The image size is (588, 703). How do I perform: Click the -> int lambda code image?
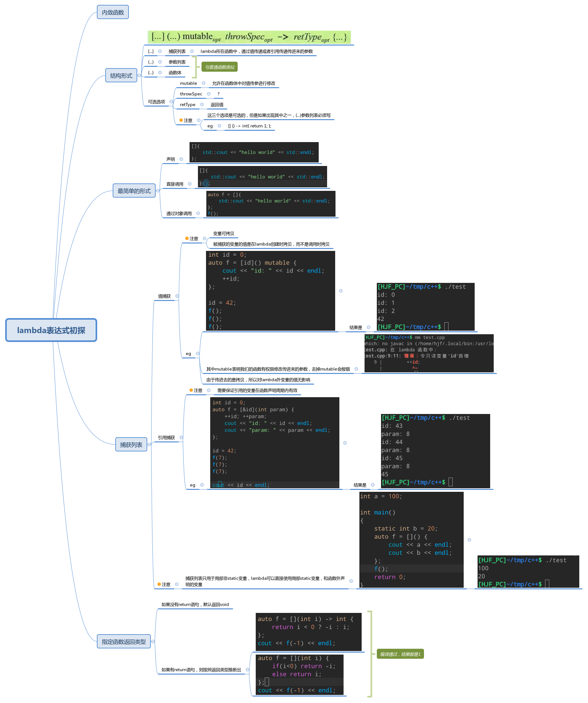309,632
